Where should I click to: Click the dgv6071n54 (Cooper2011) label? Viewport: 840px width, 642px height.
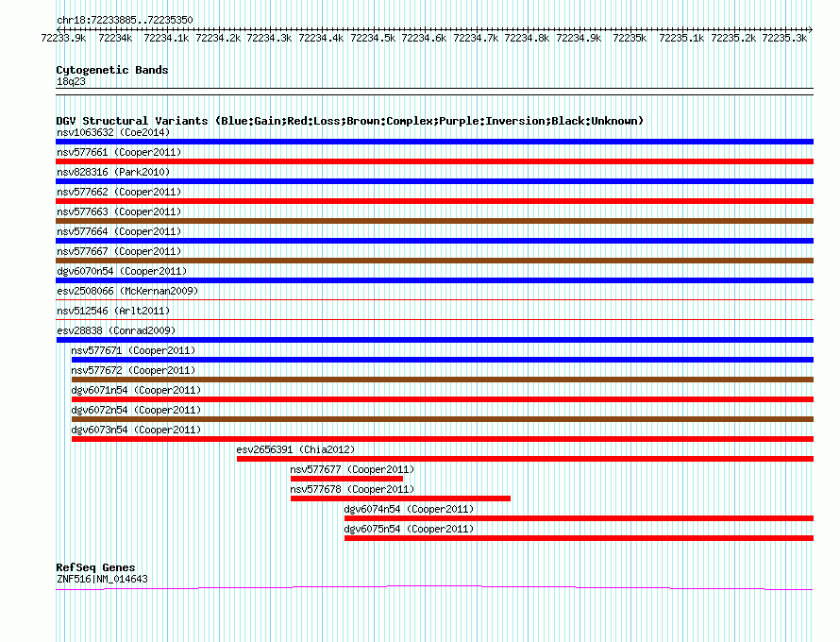[x=136, y=390]
